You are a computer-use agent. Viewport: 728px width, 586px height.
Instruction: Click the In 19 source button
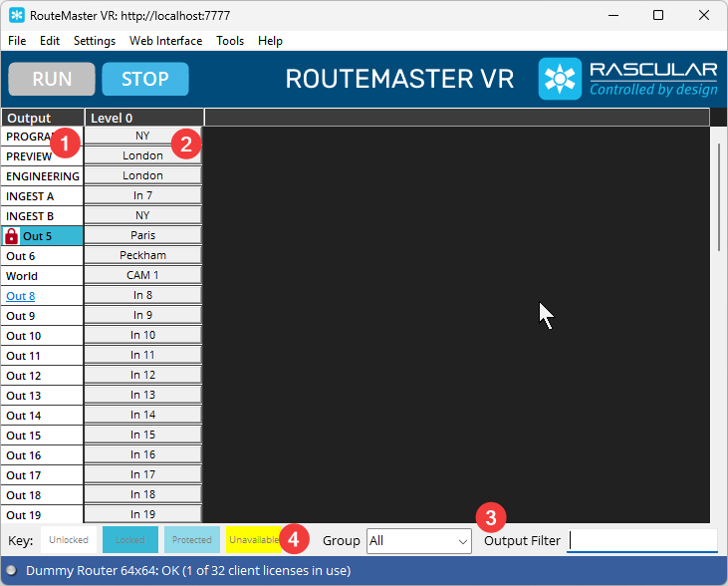click(x=142, y=514)
